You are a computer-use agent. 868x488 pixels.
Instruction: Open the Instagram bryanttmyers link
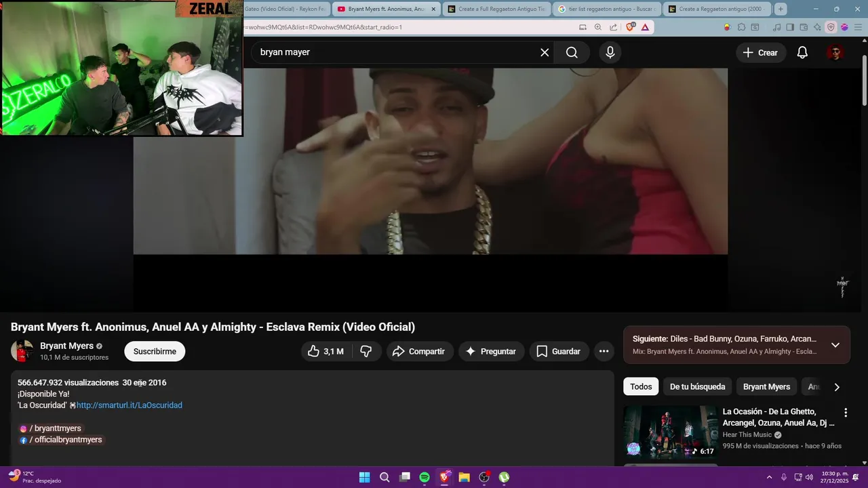[x=50, y=428]
